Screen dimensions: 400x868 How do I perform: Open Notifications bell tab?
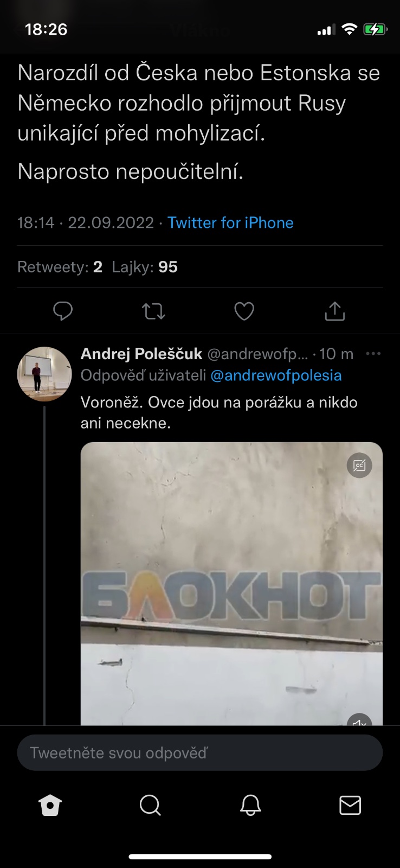coord(250,806)
